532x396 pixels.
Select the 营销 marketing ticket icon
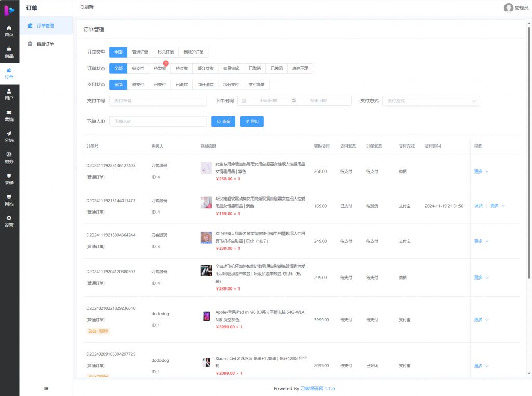click(9, 113)
